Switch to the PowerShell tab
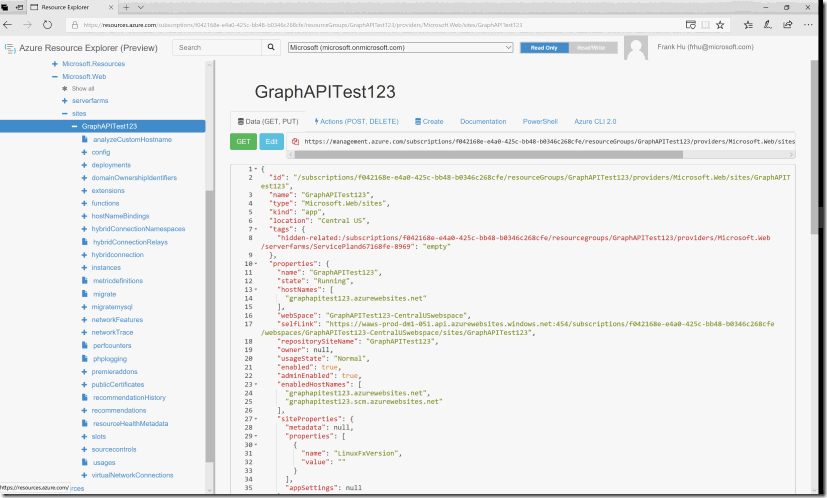 540,121
